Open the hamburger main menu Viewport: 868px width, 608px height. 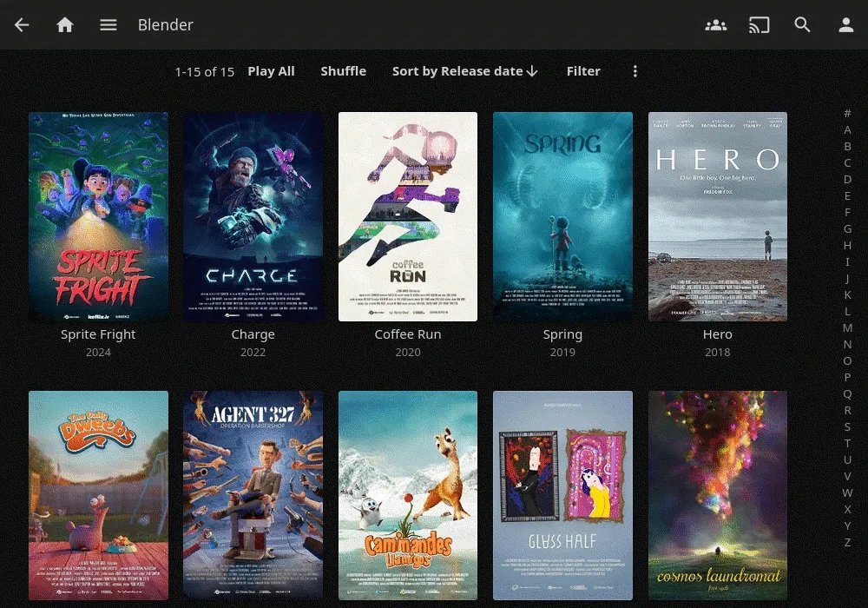click(108, 25)
